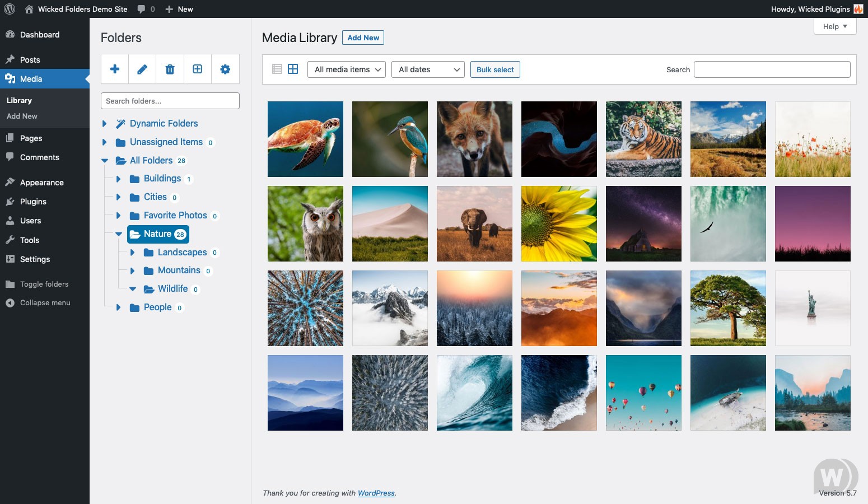Screen dimensions: 868x504
Task: Click the Dynamic Folders icon
Action: (120, 123)
